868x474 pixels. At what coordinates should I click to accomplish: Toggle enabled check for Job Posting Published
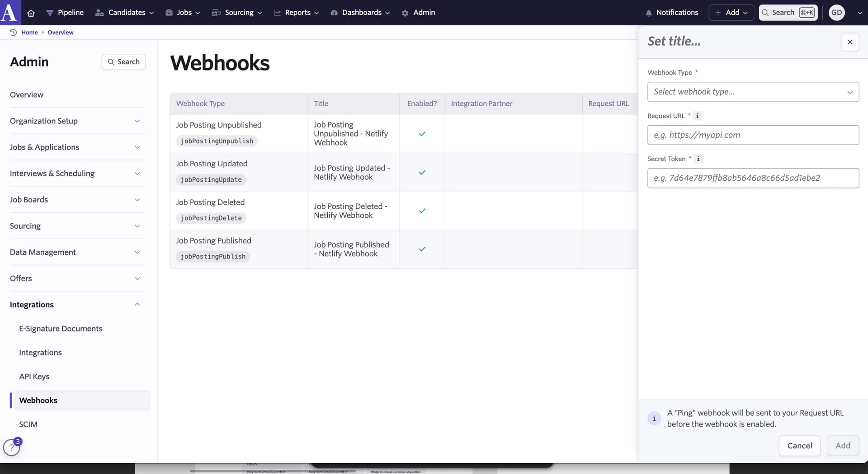(x=422, y=249)
